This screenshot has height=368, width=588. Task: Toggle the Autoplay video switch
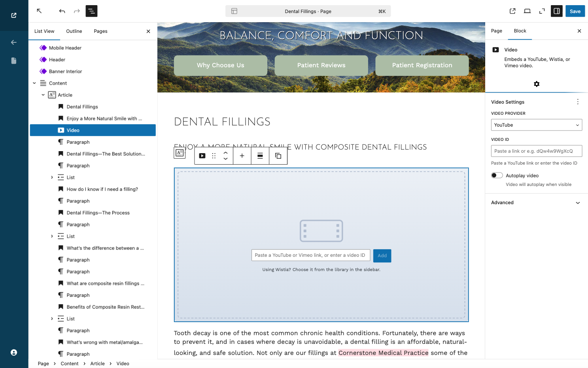(497, 175)
